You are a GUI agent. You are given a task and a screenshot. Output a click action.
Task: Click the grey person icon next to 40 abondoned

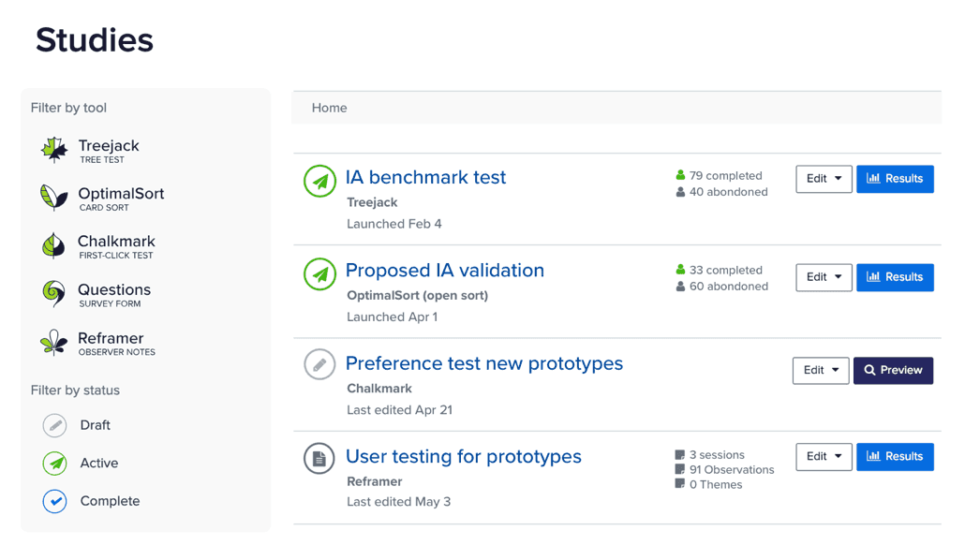680,192
